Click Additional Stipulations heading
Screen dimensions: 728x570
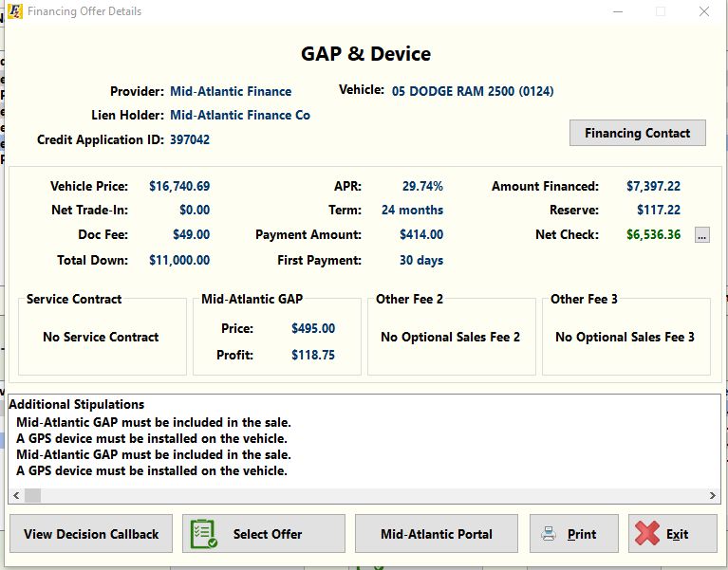[77, 404]
